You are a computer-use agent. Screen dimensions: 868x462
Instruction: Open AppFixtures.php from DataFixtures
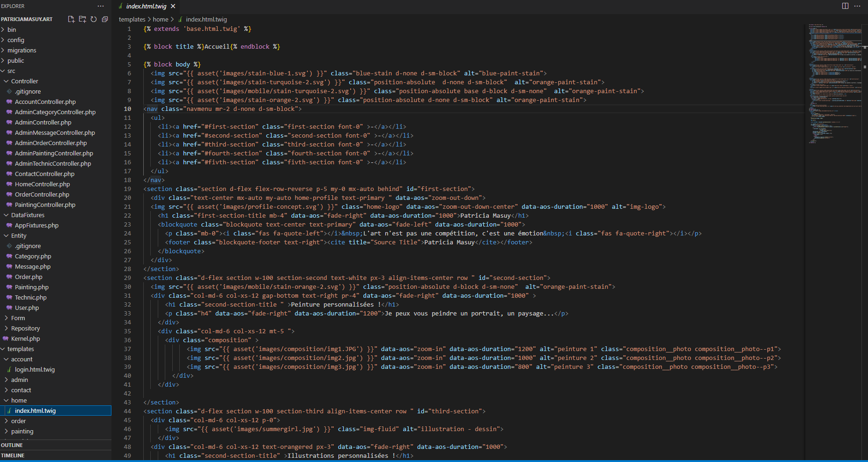pos(37,225)
